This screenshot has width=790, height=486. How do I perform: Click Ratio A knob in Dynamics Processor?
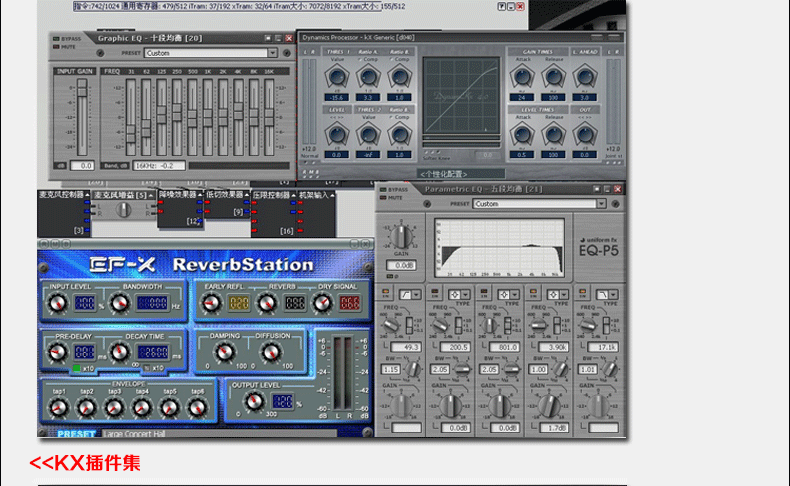[368, 77]
